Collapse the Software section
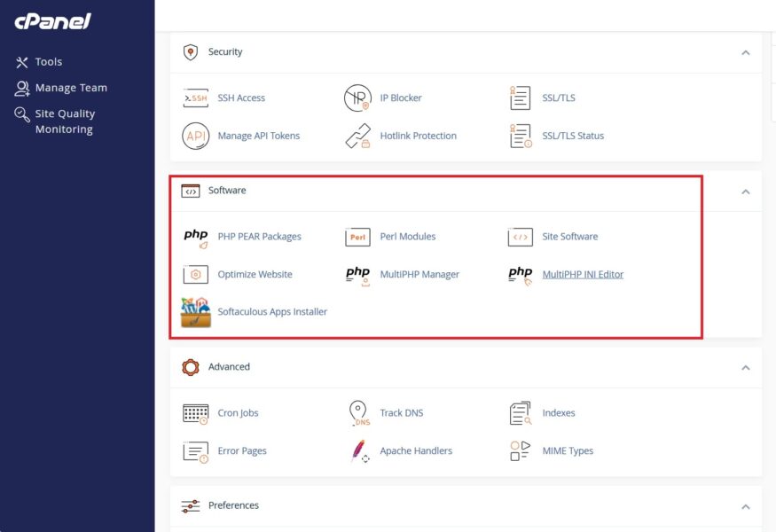Screen dimensions: 776x532 click(746, 190)
